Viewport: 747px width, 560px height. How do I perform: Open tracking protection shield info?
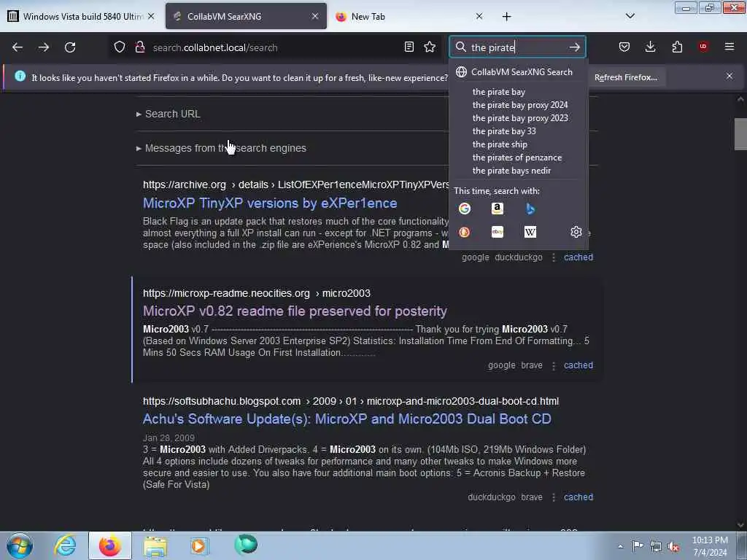[120, 47]
